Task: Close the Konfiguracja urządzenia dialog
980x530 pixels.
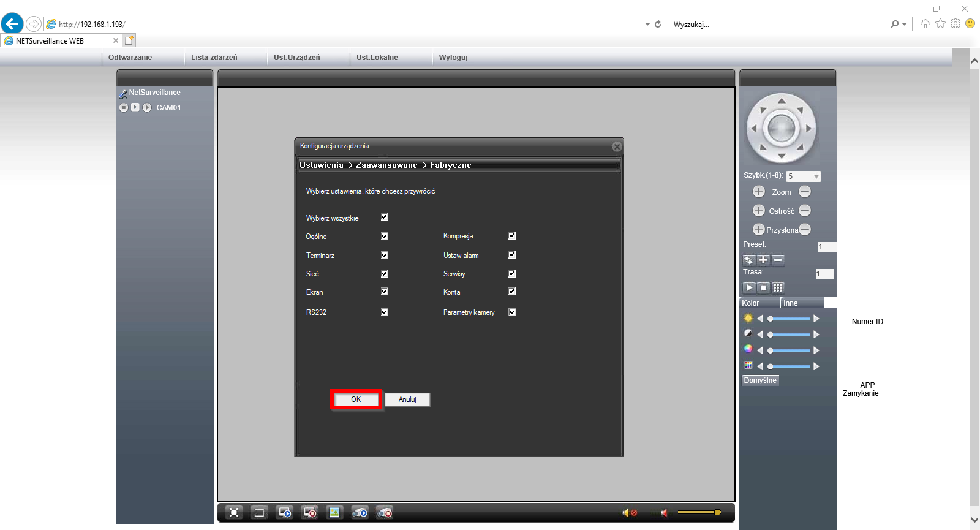Action: [x=617, y=146]
